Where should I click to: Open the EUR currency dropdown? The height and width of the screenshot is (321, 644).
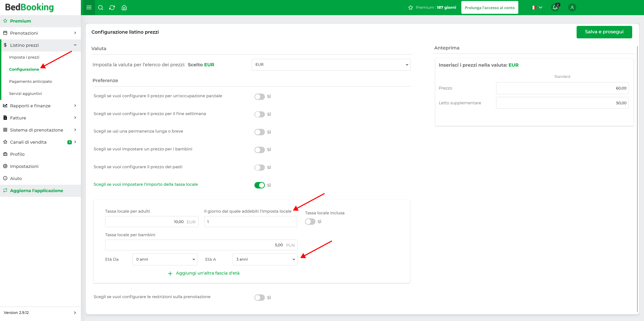[331, 65]
